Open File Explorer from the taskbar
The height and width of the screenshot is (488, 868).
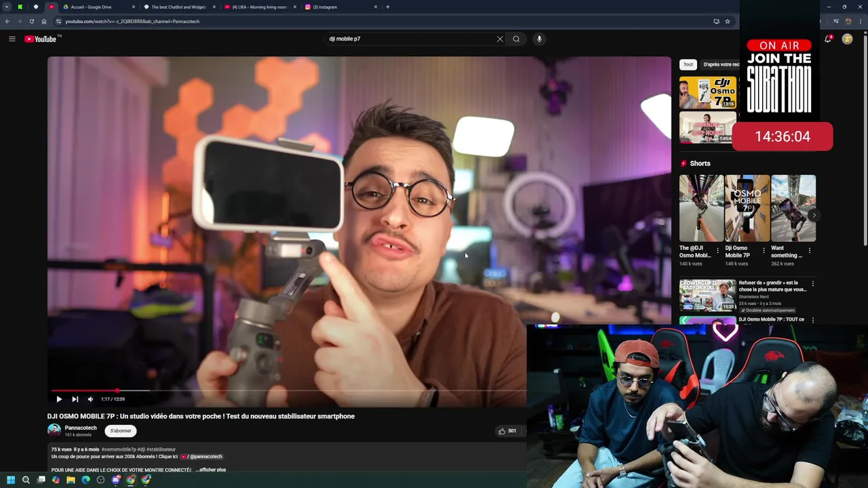(x=71, y=480)
